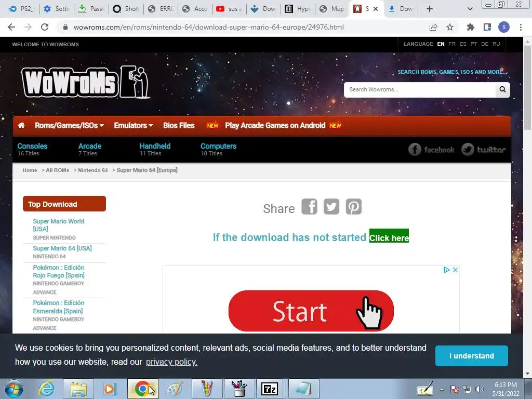Switch to the YouTube 'sus' tab
The image size is (532, 399).
click(229, 9)
